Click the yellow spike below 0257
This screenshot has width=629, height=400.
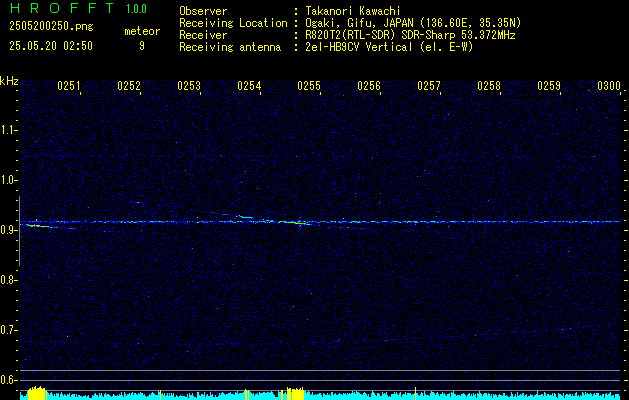pos(415,393)
